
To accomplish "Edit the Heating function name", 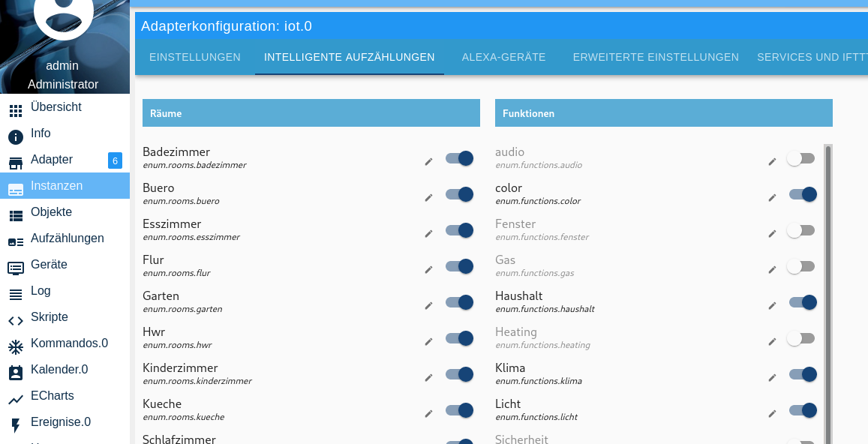I will 772,341.
